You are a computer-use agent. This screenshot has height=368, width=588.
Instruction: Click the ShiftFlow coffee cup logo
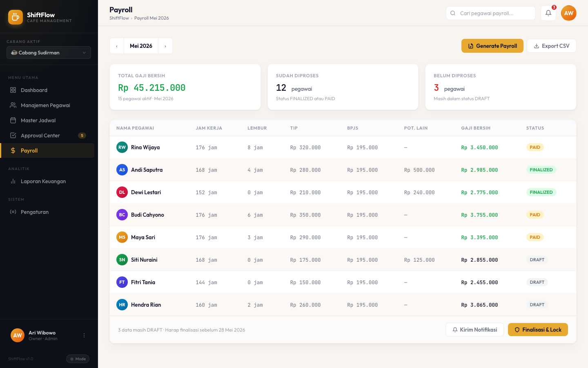point(16,17)
